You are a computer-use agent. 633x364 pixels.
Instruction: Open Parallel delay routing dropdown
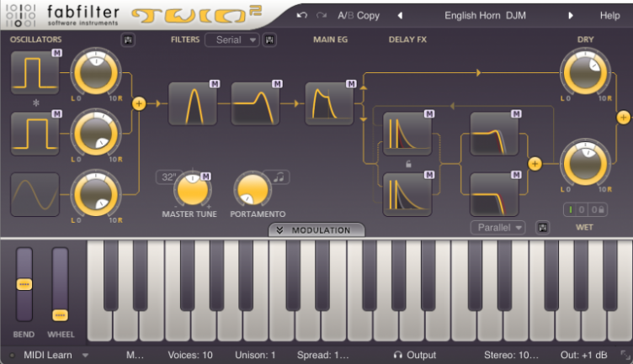(497, 228)
